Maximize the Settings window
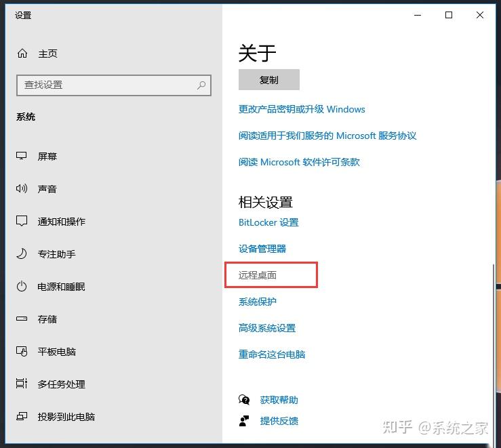 (x=449, y=15)
